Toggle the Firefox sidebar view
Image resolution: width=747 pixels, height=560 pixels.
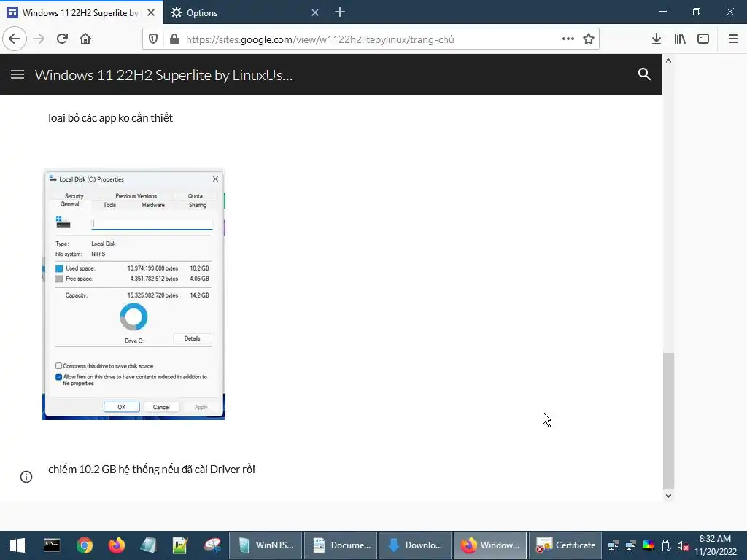click(703, 39)
